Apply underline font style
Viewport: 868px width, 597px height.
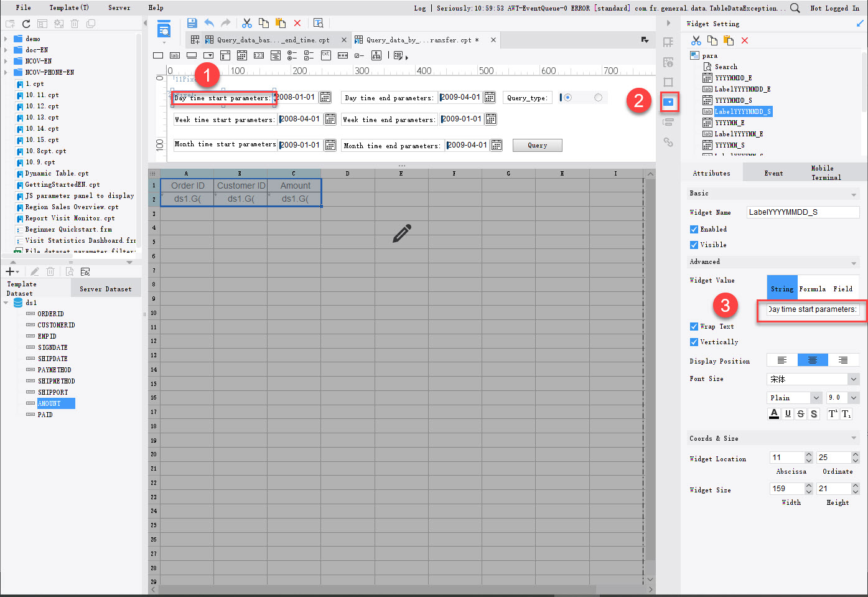788,414
